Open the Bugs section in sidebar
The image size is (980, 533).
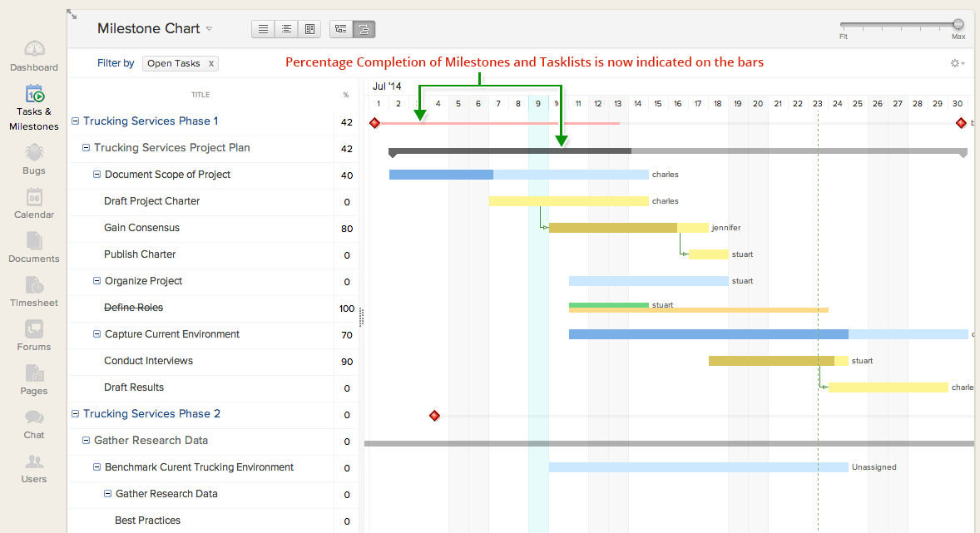(34, 158)
